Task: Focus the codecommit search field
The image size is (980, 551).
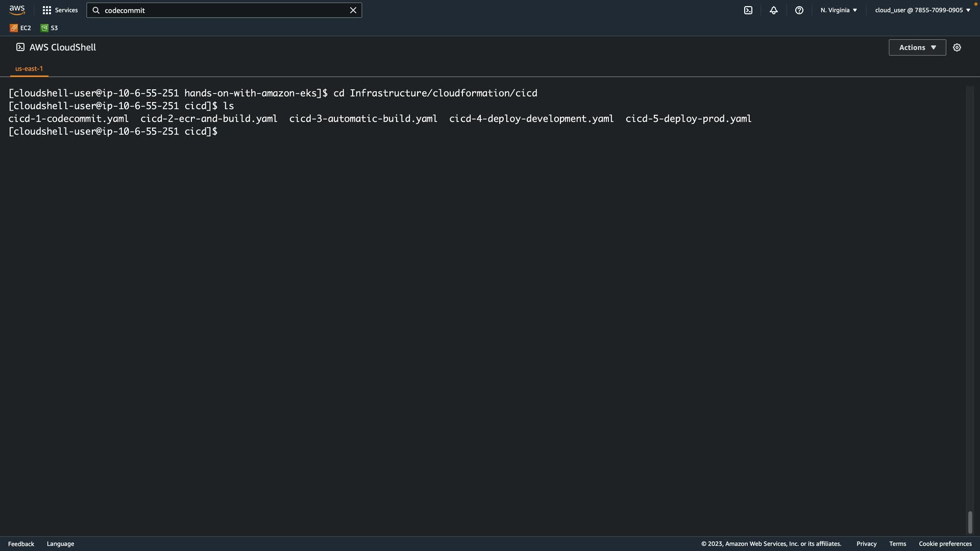Action: click(225, 10)
